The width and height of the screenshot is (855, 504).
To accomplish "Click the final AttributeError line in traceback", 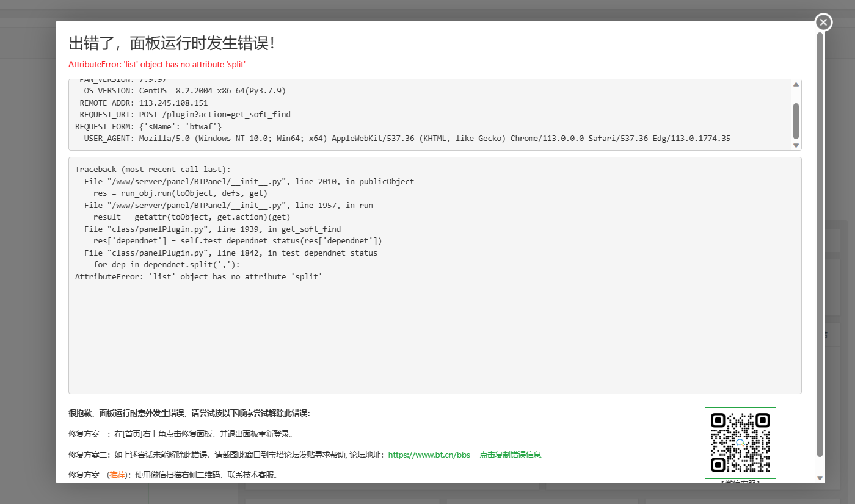I will pos(198,276).
